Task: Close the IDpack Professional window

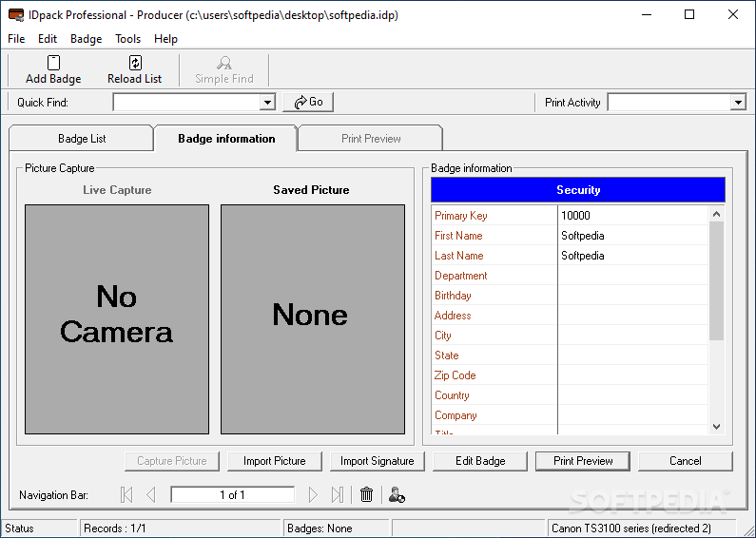Action: (733, 14)
